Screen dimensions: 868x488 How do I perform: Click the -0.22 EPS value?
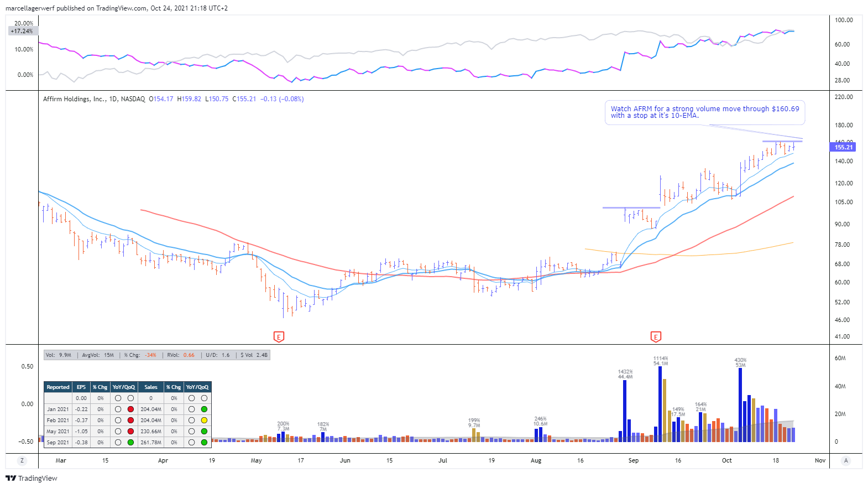(81, 409)
